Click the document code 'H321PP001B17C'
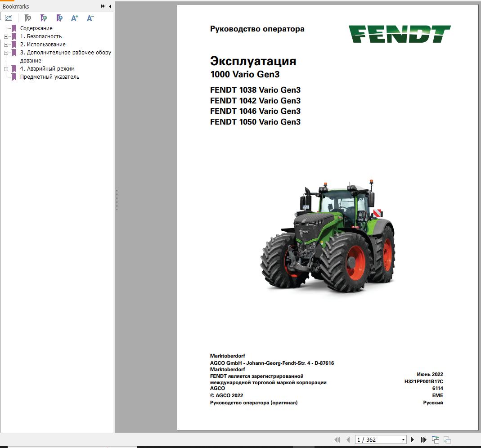481x448 pixels. [x=424, y=381]
